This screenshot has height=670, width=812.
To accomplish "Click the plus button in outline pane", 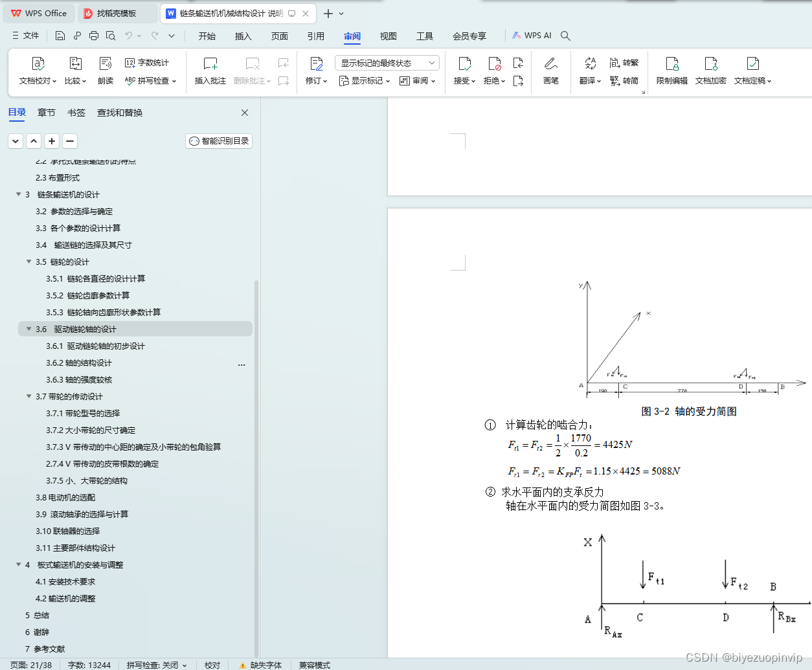I will pyautogui.click(x=52, y=140).
